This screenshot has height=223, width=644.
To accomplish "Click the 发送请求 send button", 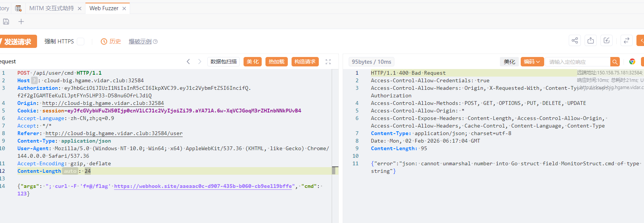I will click(17, 42).
